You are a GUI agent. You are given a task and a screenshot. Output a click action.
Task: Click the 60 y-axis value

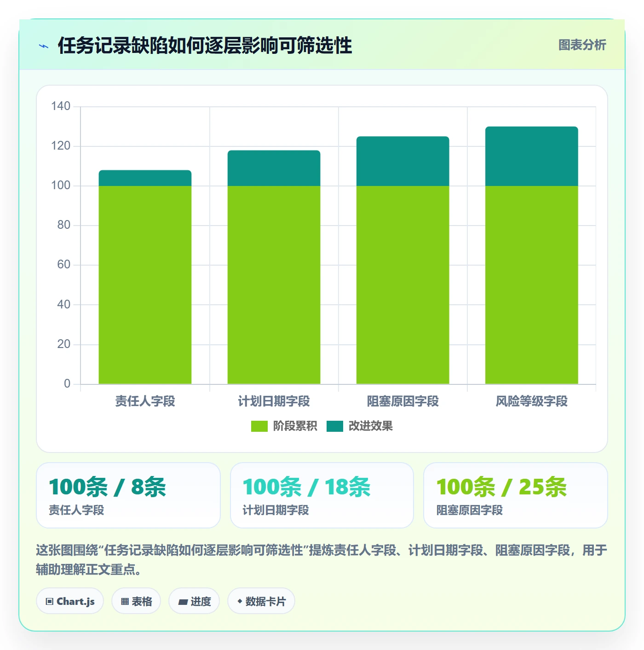63,265
